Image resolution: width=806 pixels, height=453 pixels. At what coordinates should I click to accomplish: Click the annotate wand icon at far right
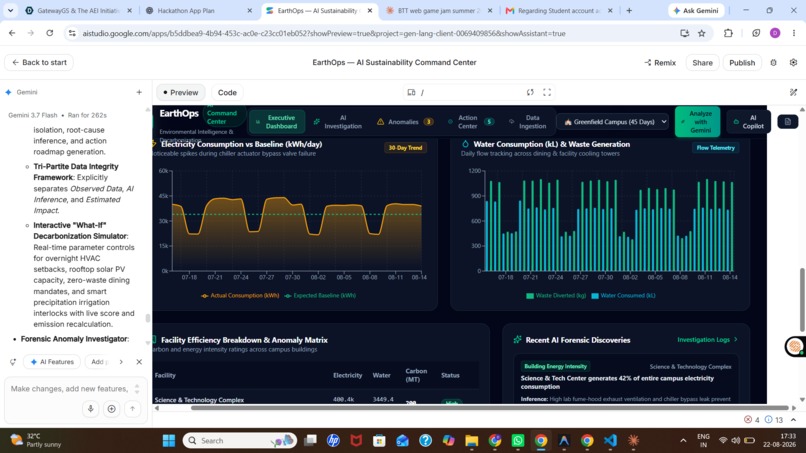(x=793, y=93)
